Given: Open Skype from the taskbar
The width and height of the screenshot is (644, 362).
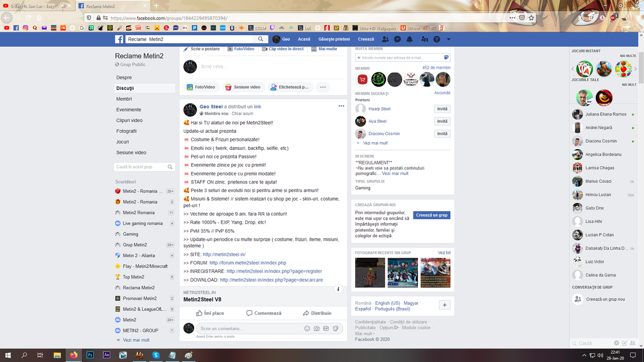Looking at the screenshot, I should (x=156, y=355).
